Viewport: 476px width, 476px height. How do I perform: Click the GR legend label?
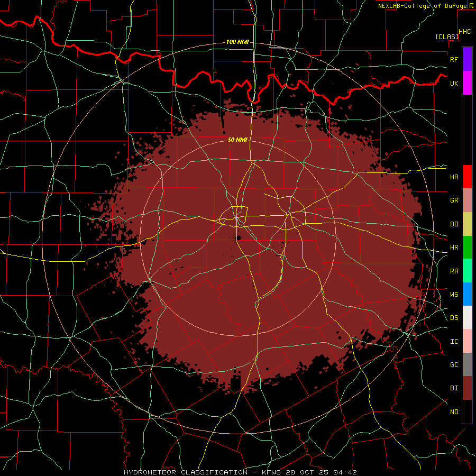tap(454, 200)
